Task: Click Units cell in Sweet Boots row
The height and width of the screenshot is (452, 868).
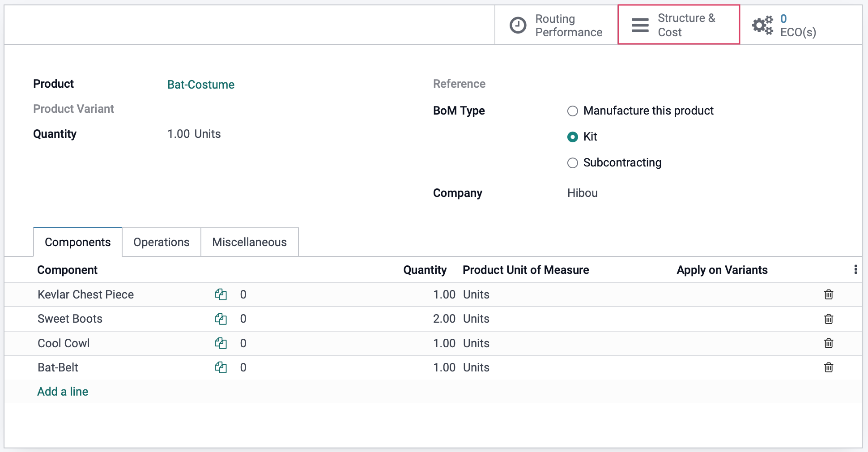Action: coord(476,319)
